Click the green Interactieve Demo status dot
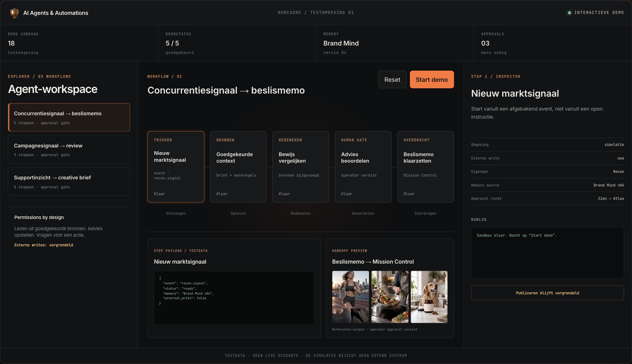 [x=569, y=13]
